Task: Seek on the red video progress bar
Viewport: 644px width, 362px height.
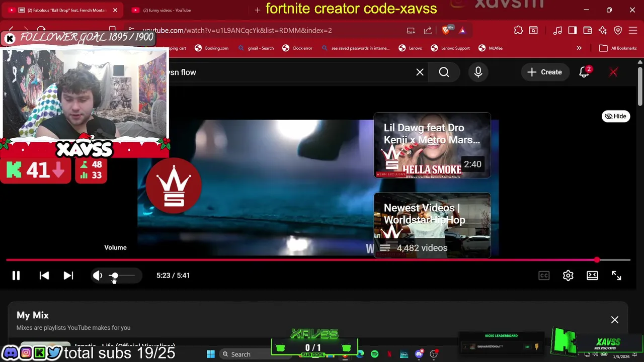Action: (318, 260)
